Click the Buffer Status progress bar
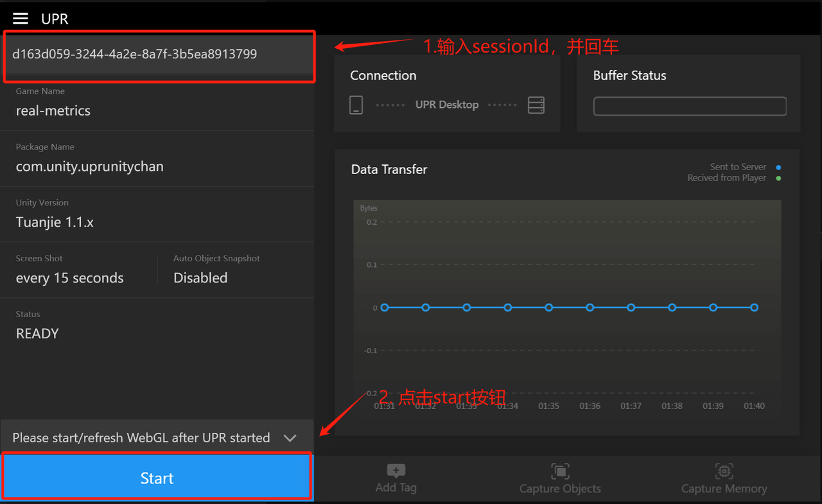Image resolution: width=822 pixels, height=504 pixels. click(x=689, y=107)
